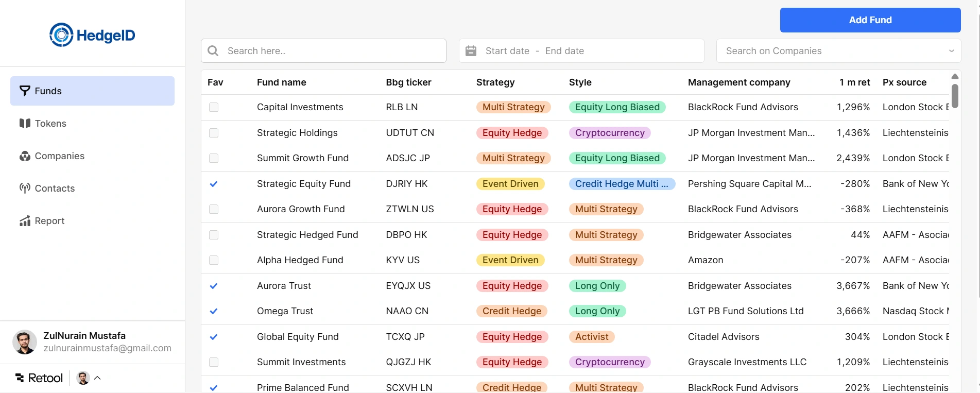Click the Contacts signal icon
The width and height of the screenshot is (980, 393).
25,189
